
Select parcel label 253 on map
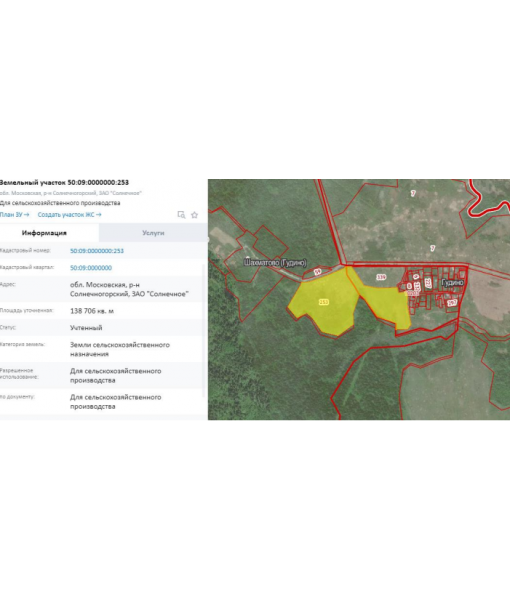pyautogui.click(x=324, y=302)
